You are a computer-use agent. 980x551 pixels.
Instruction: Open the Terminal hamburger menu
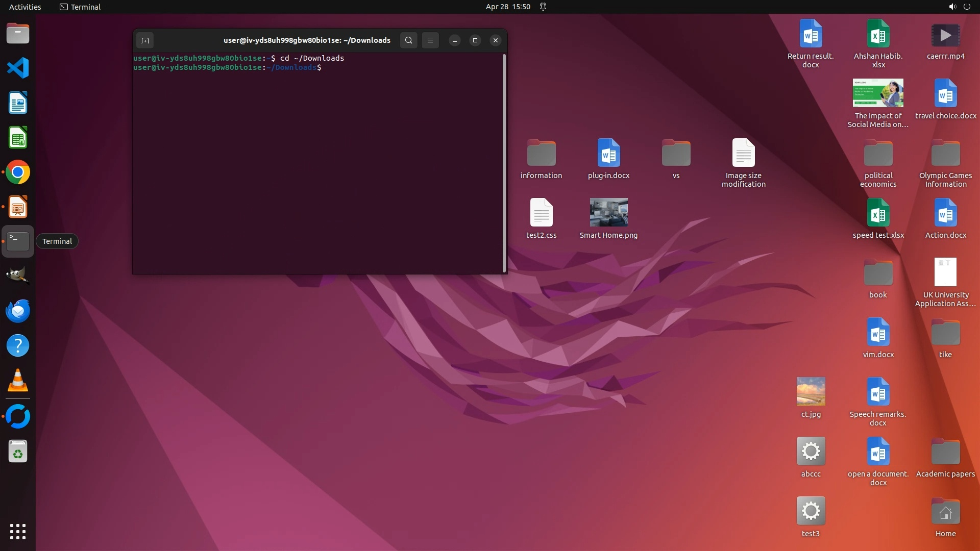click(x=430, y=40)
